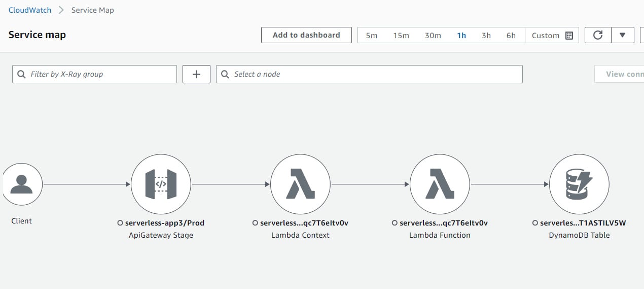Select the ApiGateway Stage node icon

click(161, 184)
